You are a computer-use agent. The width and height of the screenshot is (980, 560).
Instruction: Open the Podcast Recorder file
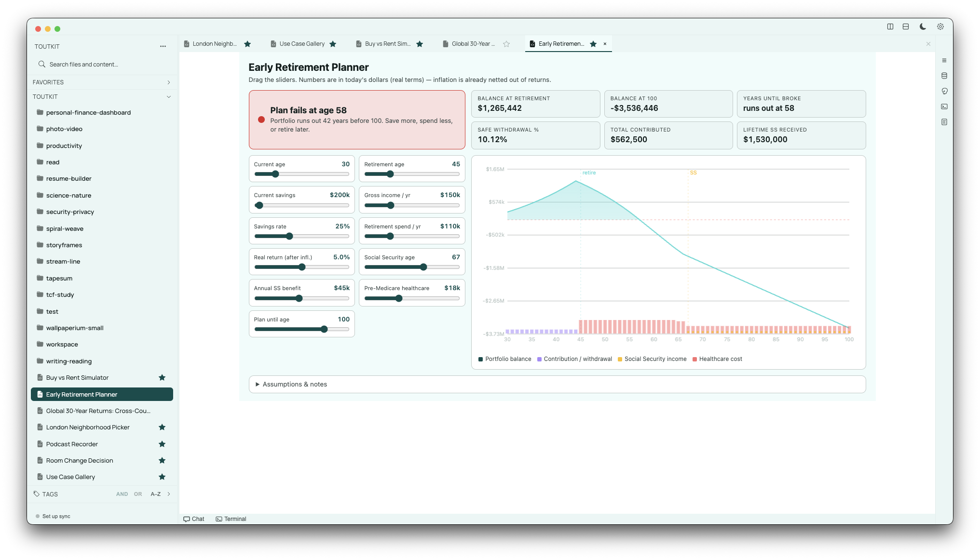[102, 444]
